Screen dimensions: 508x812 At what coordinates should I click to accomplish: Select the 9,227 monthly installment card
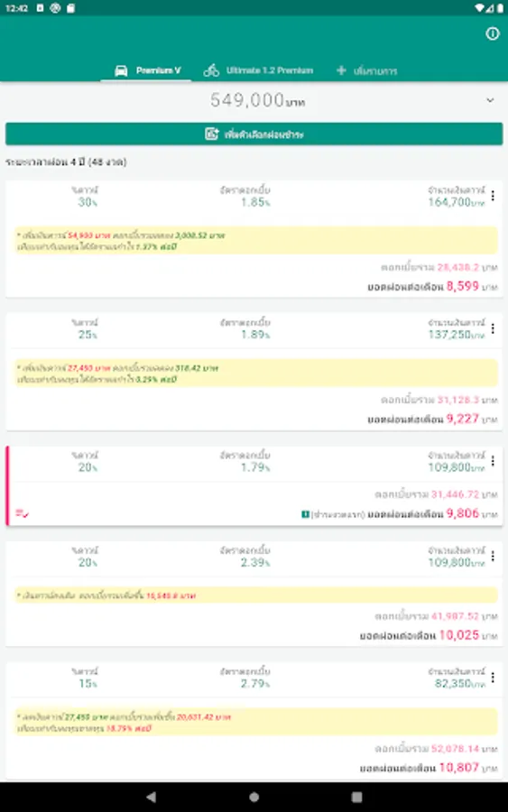pyautogui.click(x=254, y=372)
